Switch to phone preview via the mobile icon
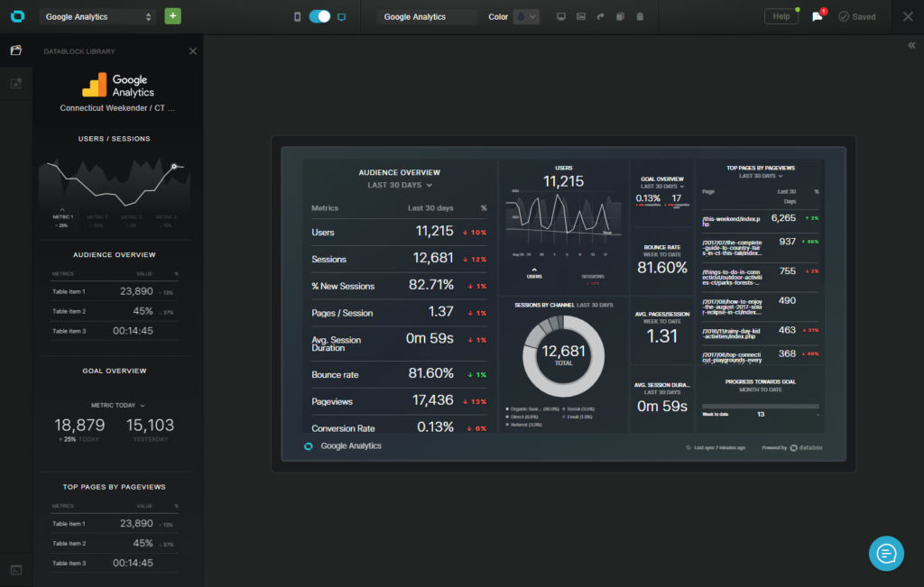The image size is (924, 587). coord(299,15)
